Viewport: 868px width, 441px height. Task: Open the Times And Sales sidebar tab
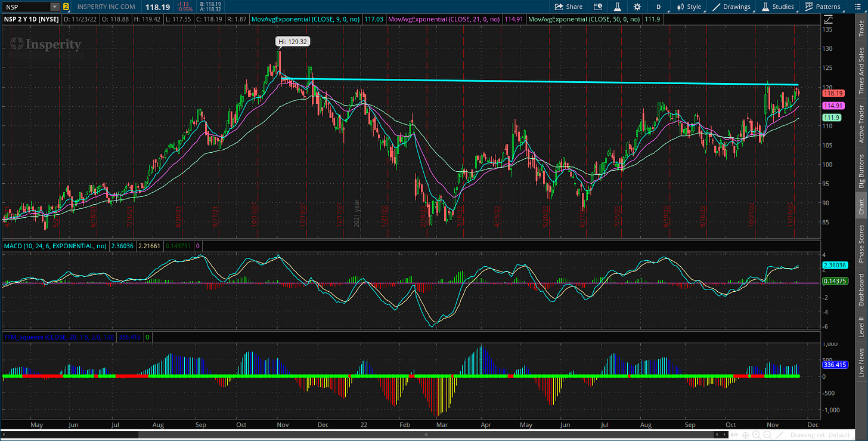(861, 70)
